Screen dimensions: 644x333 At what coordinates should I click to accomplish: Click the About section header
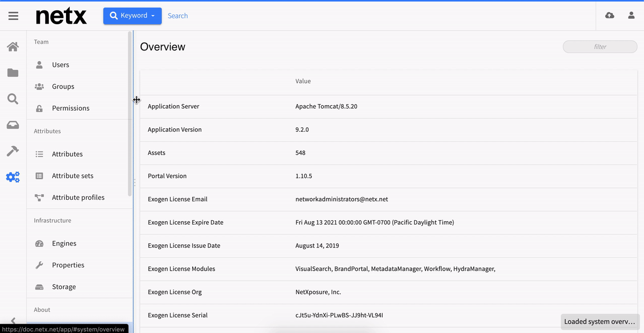click(x=42, y=310)
